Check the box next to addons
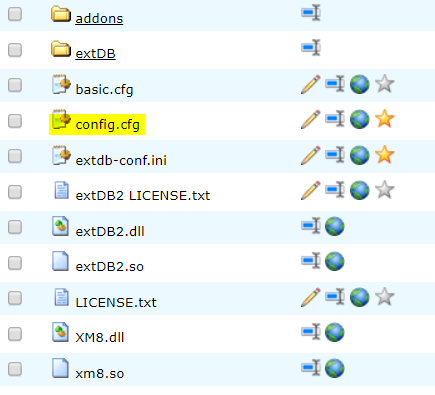Screen dimensions: 435x395 point(15,15)
